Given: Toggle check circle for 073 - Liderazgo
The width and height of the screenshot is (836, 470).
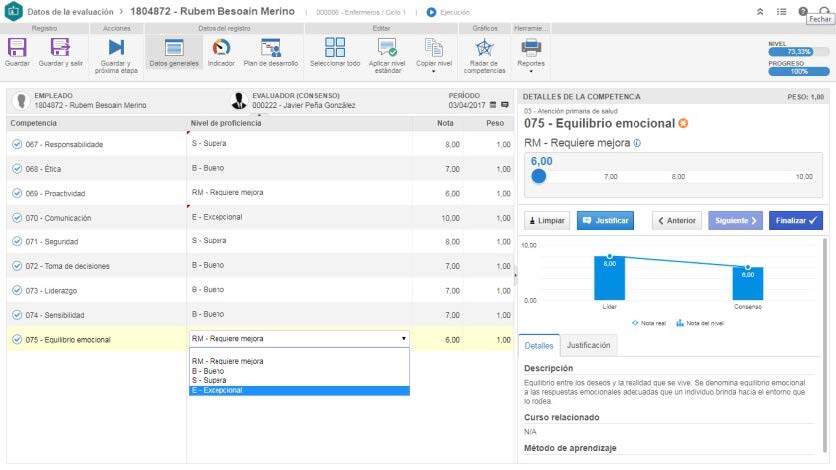Looking at the screenshot, I should coord(17,290).
